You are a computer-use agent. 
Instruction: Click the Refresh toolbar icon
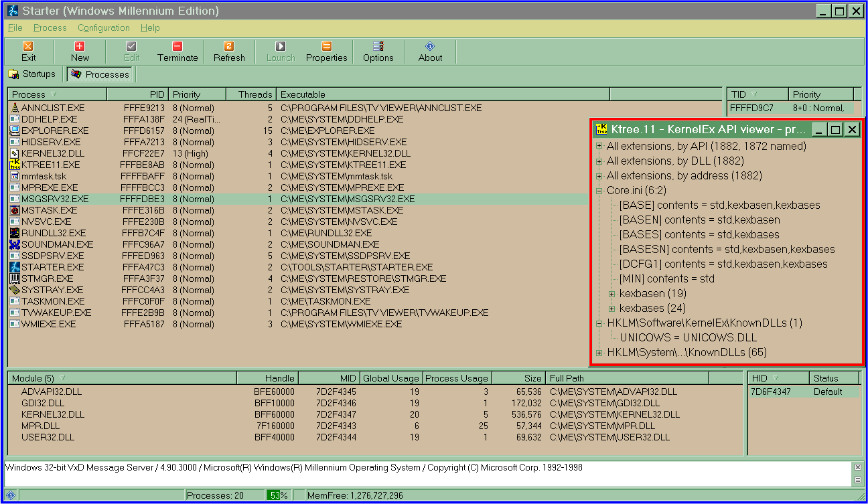pyautogui.click(x=229, y=46)
